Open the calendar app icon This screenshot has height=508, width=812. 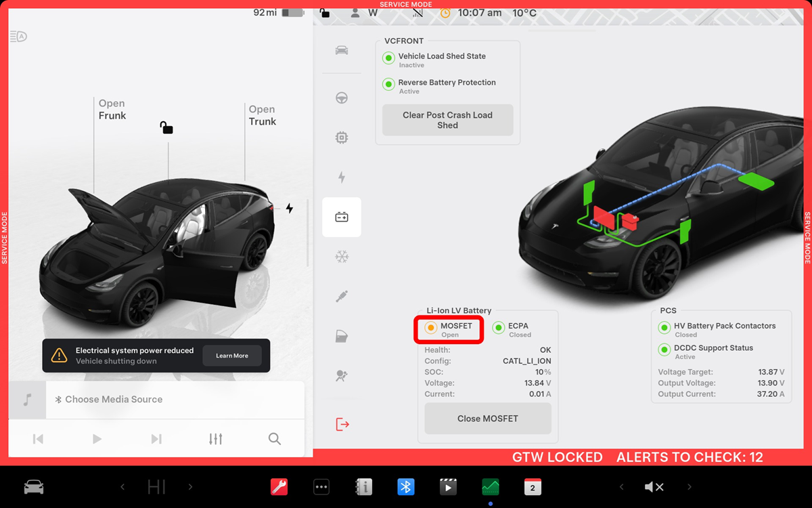click(x=533, y=487)
